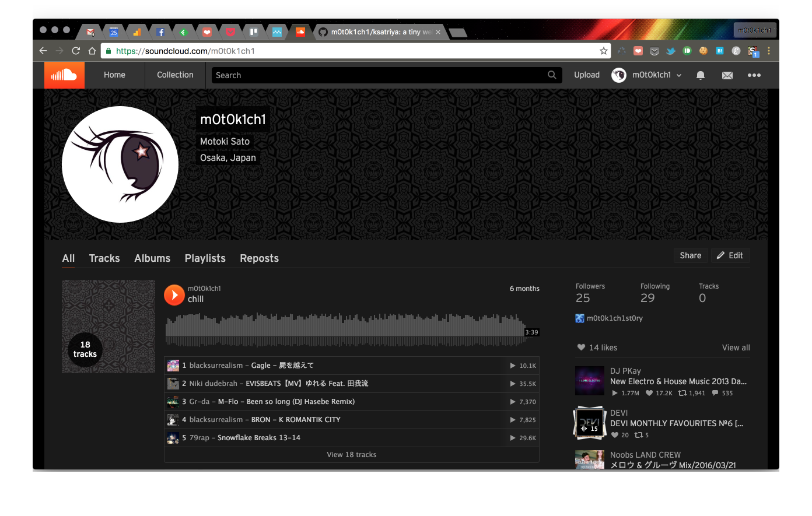812x516 pixels.
Task: Switch to the Playlists tab
Action: [205, 258]
